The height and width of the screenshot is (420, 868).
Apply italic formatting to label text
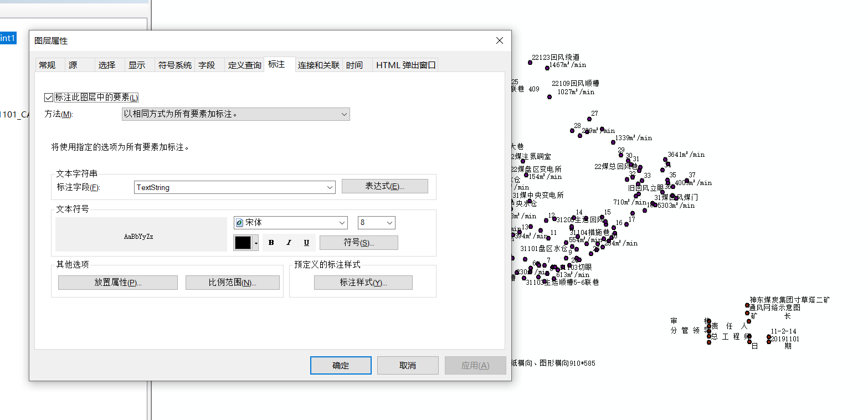[x=289, y=242]
